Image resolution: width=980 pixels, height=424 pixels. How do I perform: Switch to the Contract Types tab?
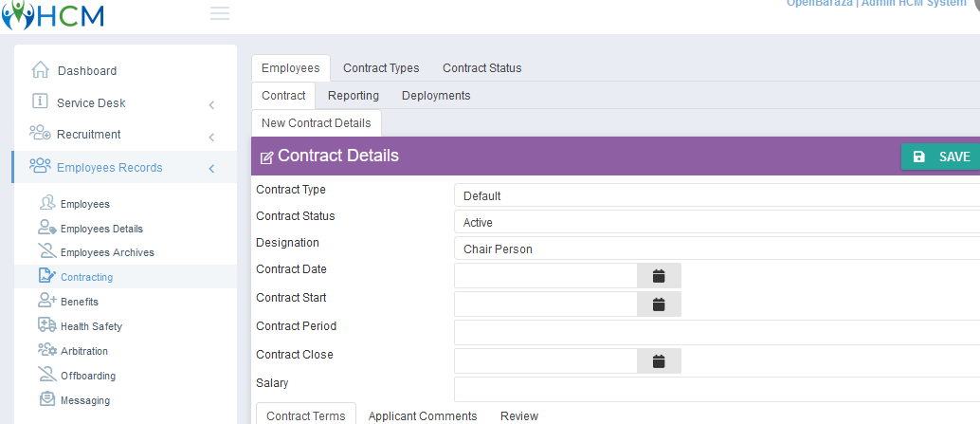pyautogui.click(x=381, y=68)
